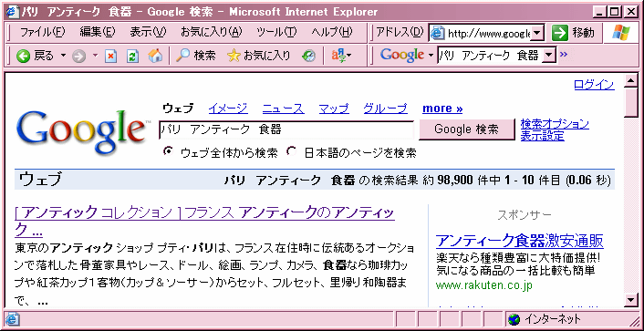
Task: Click the Google 検索 button
Action: click(466, 129)
